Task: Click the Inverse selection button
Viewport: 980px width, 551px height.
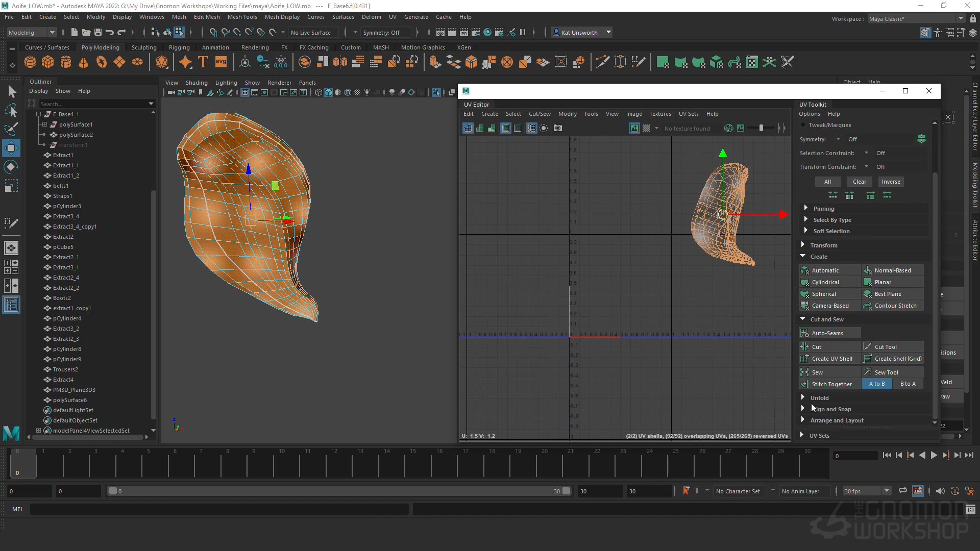Action: tap(891, 182)
